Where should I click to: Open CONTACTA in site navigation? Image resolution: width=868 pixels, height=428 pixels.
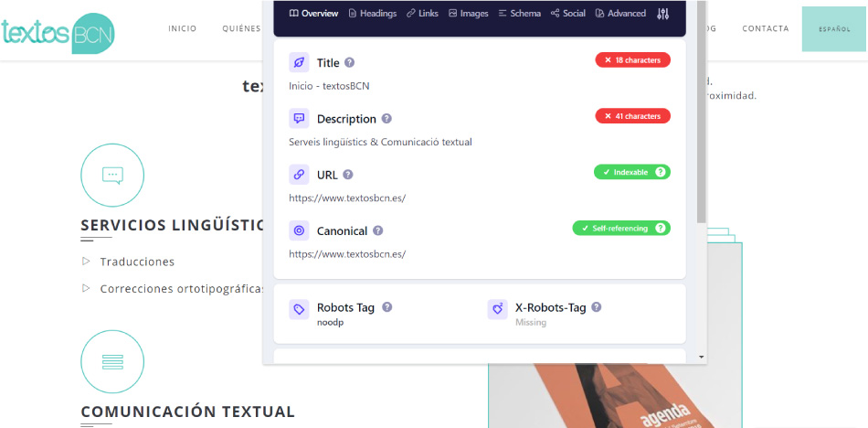(x=766, y=29)
